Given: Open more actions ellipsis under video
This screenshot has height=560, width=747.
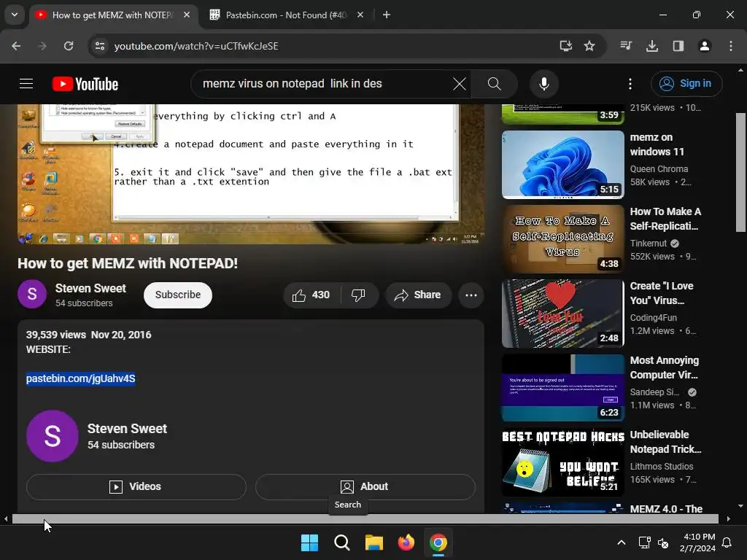Looking at the screenshot, I should (471, 295).
